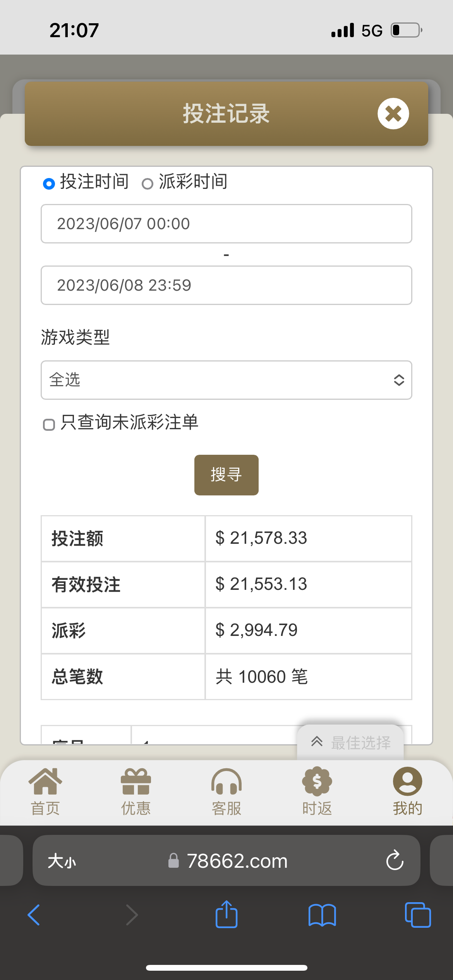Enable the 只查询未派彩注单 checkbox
The height and width of the screenshot is (980, 453).
49,425
